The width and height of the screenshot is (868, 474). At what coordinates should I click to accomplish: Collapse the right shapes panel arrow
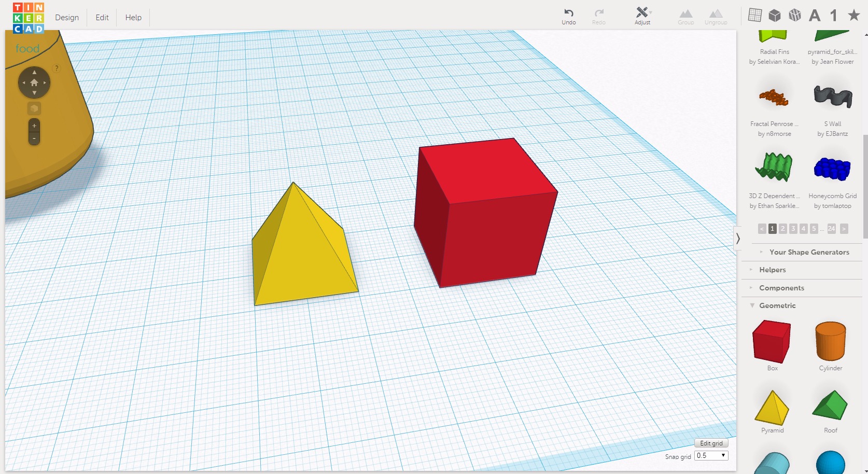coord(738,239)
